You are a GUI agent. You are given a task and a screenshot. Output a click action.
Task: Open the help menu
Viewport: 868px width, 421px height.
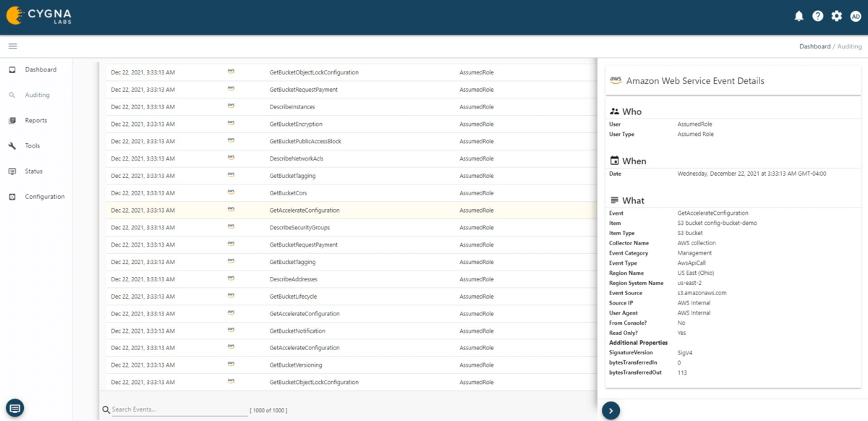tap(817, 15)
